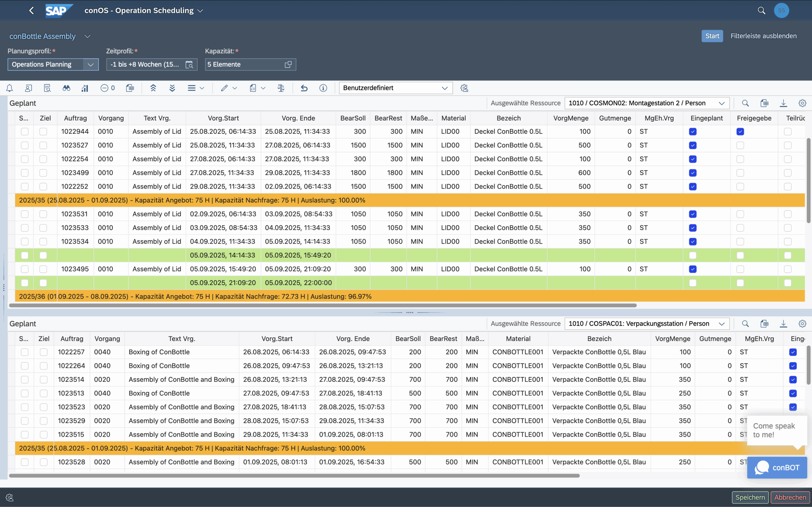The image size is (812, 507).
Task: Open lower table settings gear
Action: point(802,324)
